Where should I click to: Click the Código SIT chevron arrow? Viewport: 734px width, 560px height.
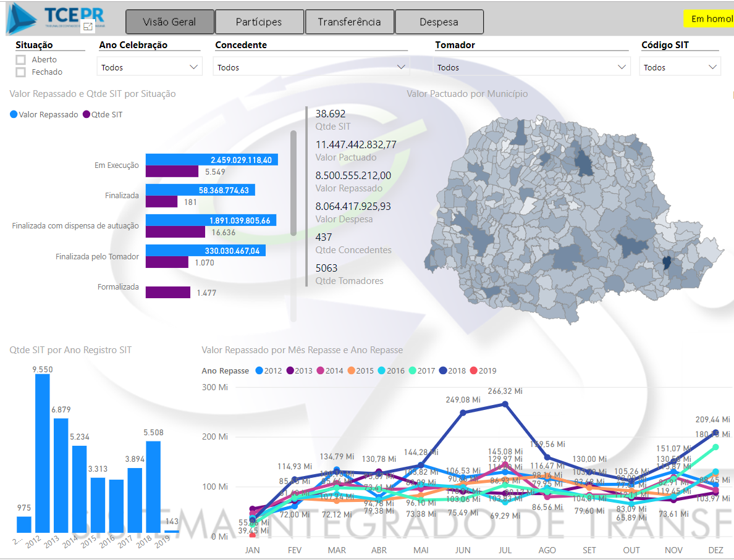pyautogui.click(x=712, y=67)
